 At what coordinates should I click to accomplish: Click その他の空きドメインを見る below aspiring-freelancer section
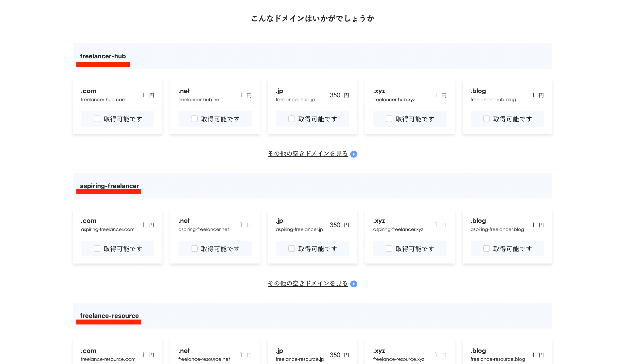(x=308, y=283)
